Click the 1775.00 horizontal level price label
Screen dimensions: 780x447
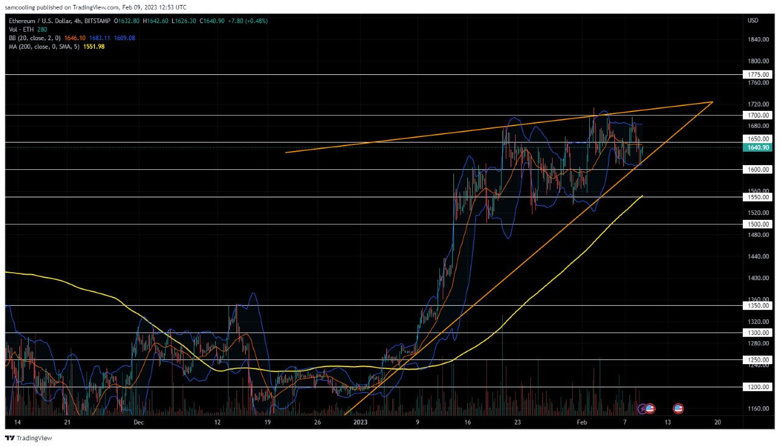(x=757, y=74)
